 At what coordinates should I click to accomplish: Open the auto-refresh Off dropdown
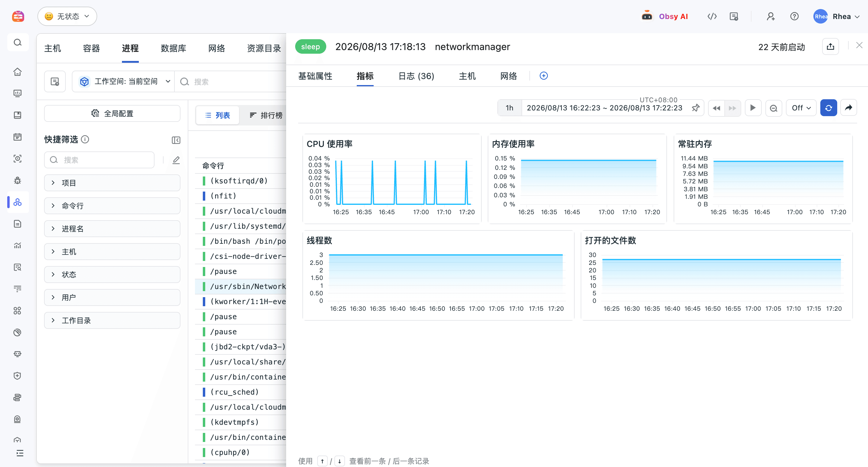tap(801, 108)
